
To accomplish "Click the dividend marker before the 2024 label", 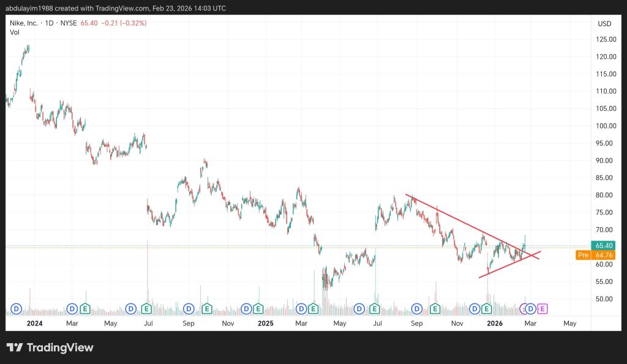I will (16, 309).
